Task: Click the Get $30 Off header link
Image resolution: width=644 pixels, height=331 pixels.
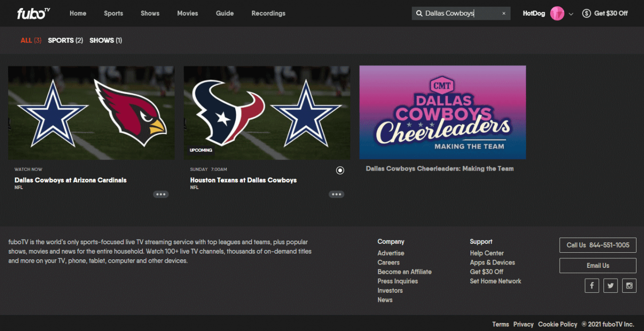Action: [x=611, y=13]
